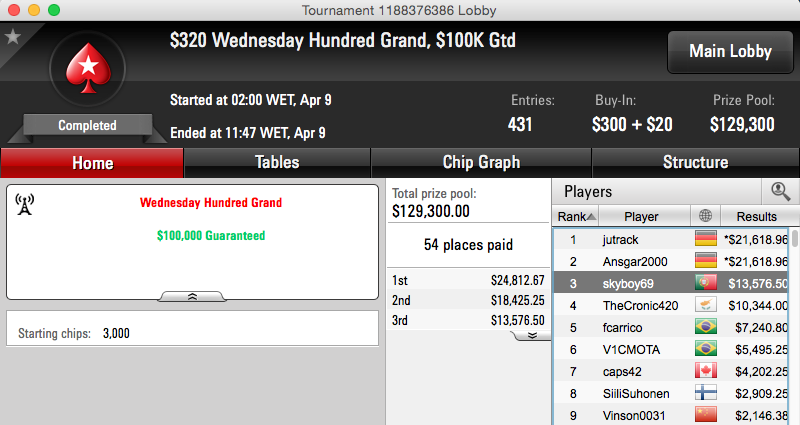Select the skyboy69 player row
Image resolution: width=800 pixels, height=425 pixels.
[671, 283]
